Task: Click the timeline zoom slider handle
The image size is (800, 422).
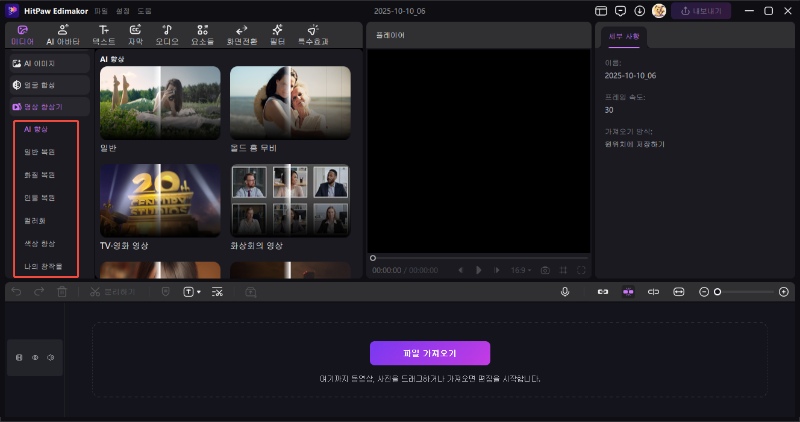Action: 717,291
